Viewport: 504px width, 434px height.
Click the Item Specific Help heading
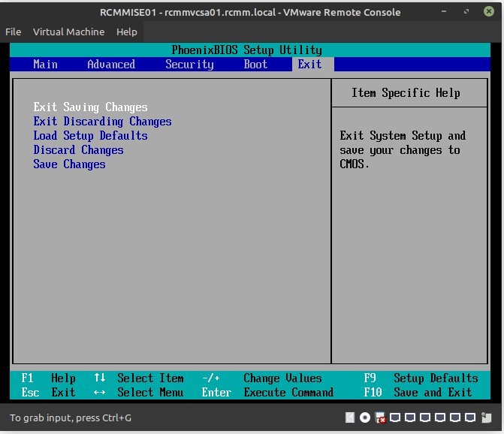point(406,93)
